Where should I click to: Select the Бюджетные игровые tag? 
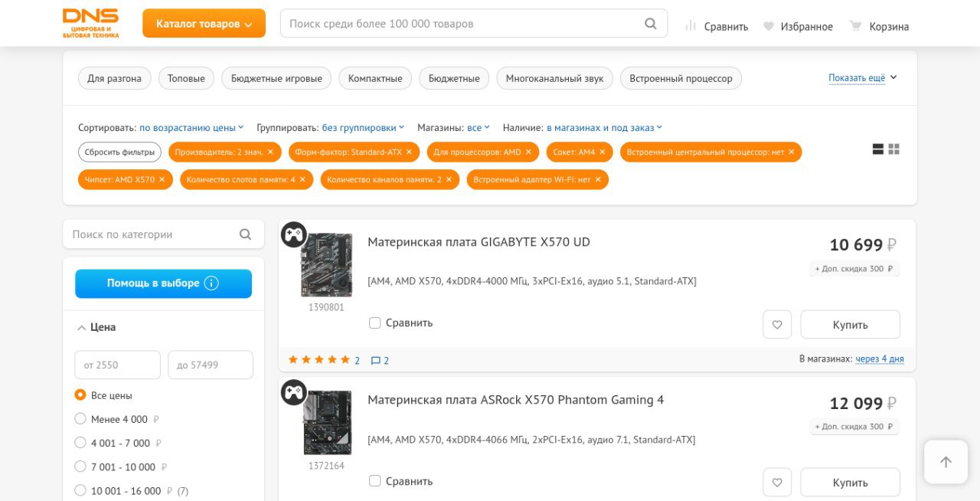point(276,78)
